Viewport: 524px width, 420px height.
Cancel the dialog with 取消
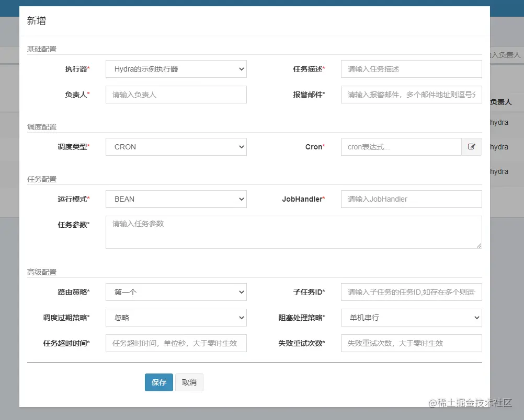tap(189, 382)
